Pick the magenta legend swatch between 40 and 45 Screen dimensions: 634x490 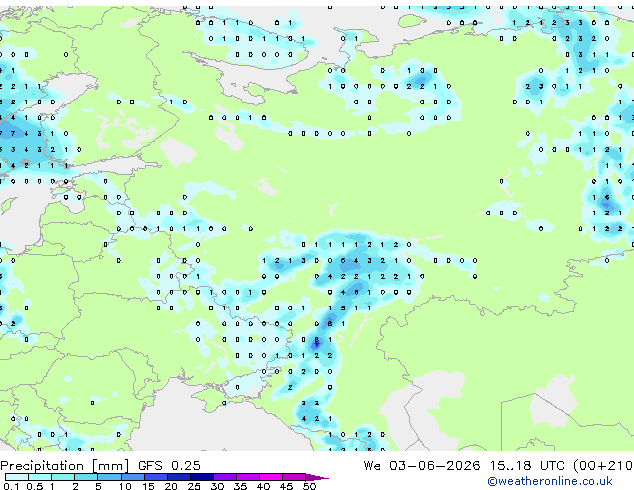[x=271, y=477]
